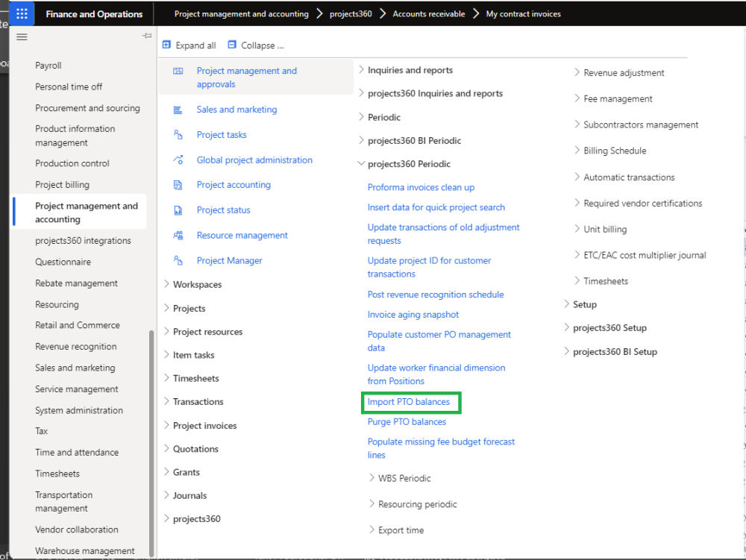The height and width of the screenshot is (560, 746).
Task: Expand the Quotations section
Action: click(x=166, y=448)
